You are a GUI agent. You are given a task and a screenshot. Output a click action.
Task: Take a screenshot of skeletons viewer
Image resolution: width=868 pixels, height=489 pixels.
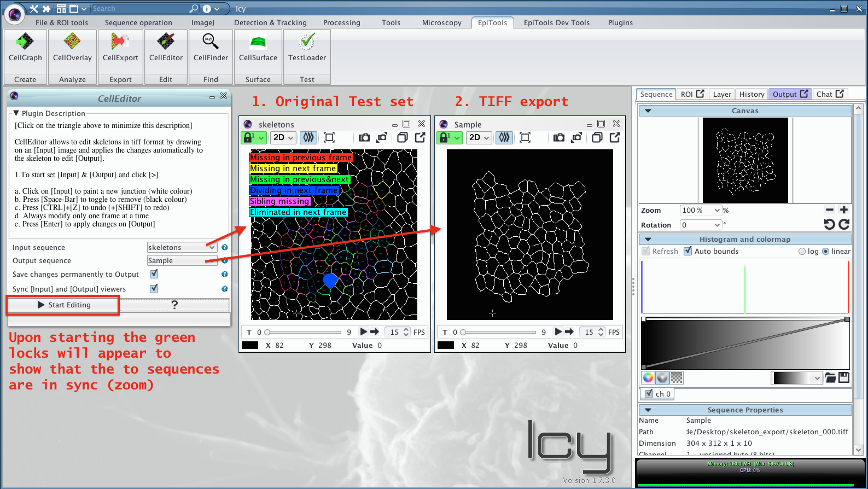[x=364, y=138]
